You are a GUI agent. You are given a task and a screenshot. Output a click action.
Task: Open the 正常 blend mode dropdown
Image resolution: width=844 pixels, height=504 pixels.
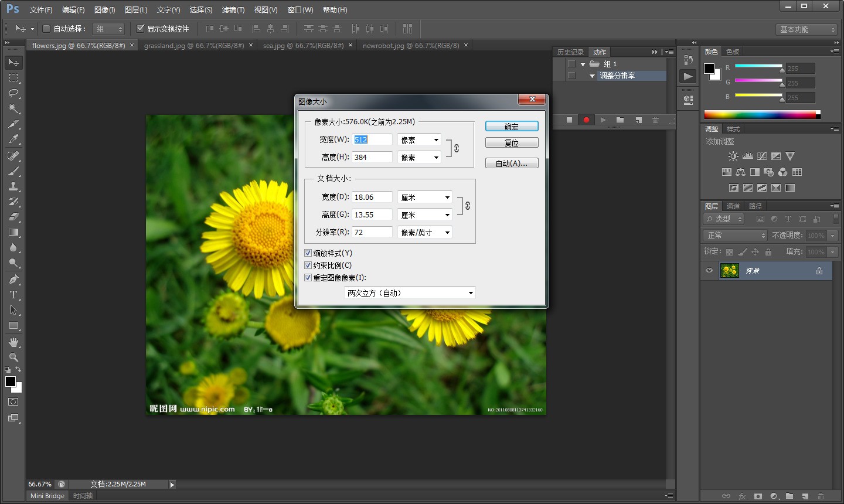pyautogui.click(x=735, y=235)
